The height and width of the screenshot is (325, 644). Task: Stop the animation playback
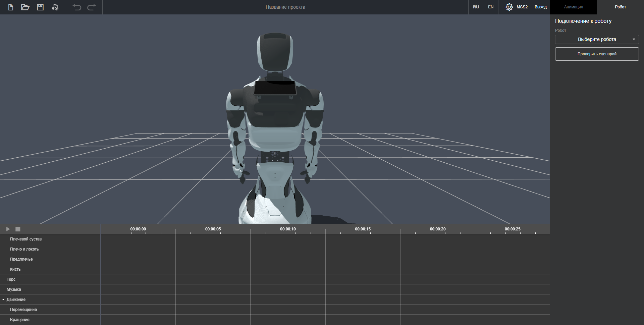tap(18, 229)
